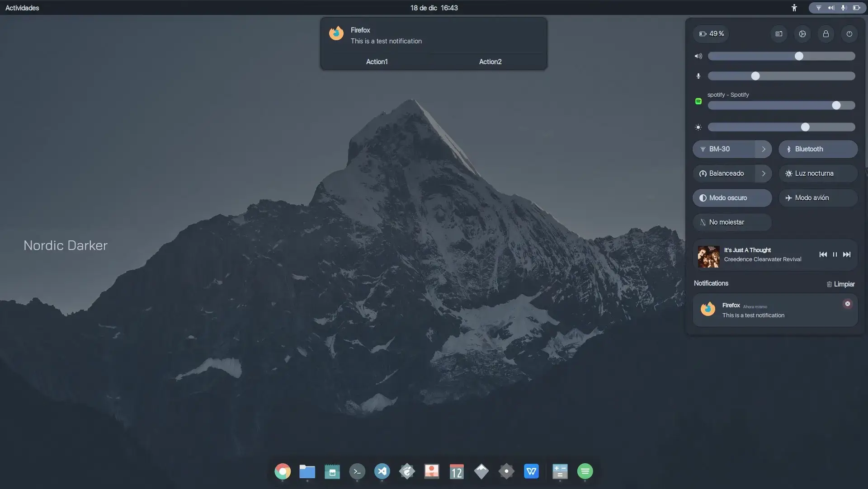Image resolution: width=868 pixels, height=489 pixels.
Task: Launch Visual Studio Code from the dock
Action: coord(382,471)
